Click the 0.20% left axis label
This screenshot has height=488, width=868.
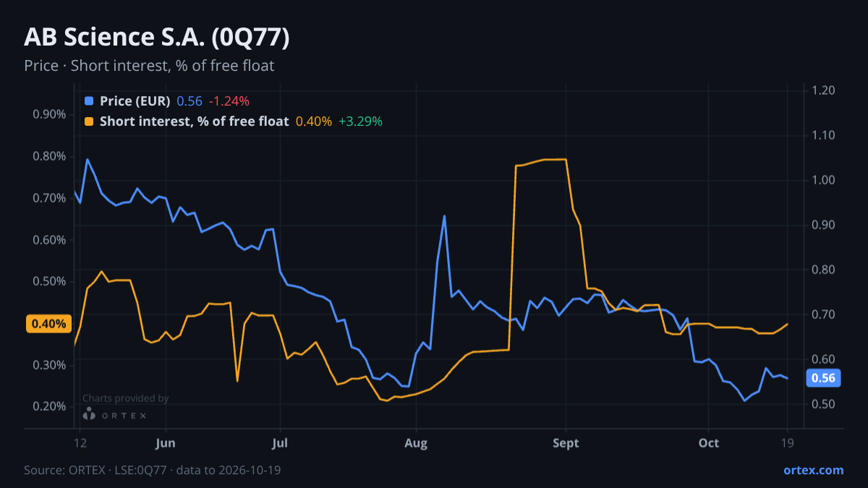[x=50, y=407]
